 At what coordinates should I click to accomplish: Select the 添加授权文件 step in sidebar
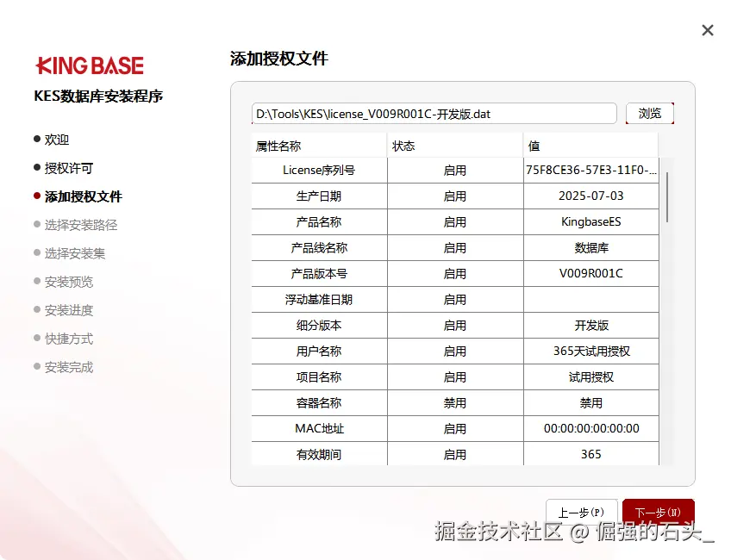click(78, 196)
